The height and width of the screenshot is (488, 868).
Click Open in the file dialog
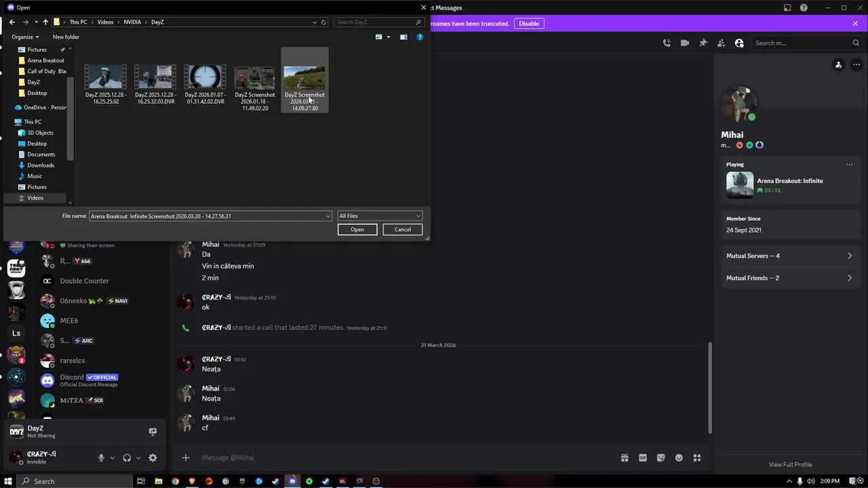(357, 229)
